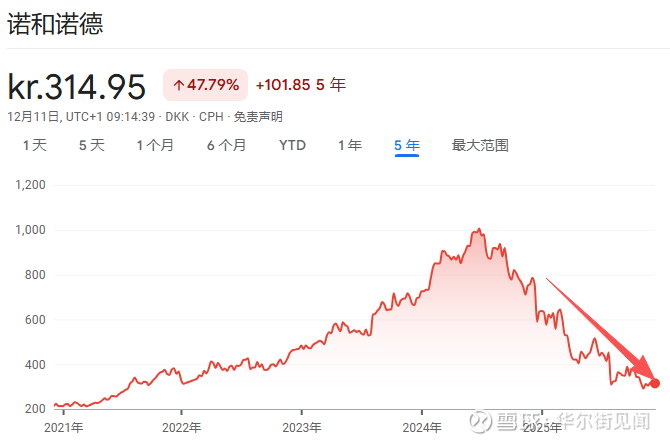This screenshot has width=670, height=442.
Task: Switch to the 5天 range tab
Action: 91,145
